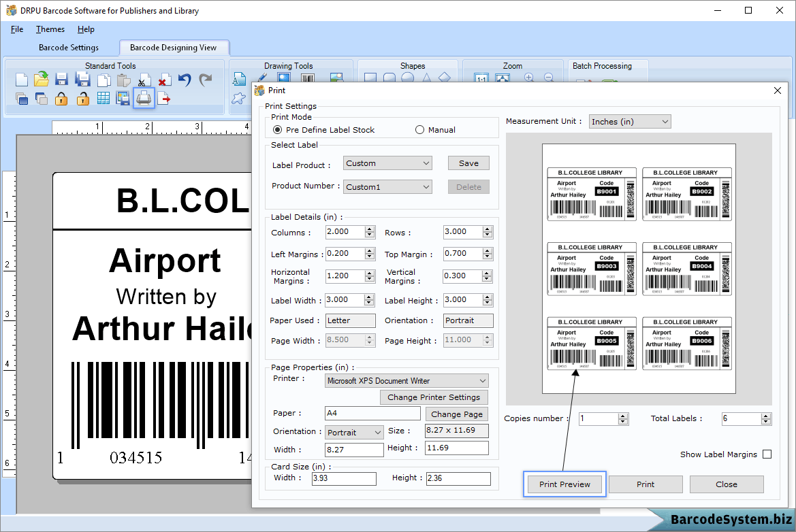Click the Page Properties Height field
Viewport: 796px width, 532px height.
pos(457,448)
